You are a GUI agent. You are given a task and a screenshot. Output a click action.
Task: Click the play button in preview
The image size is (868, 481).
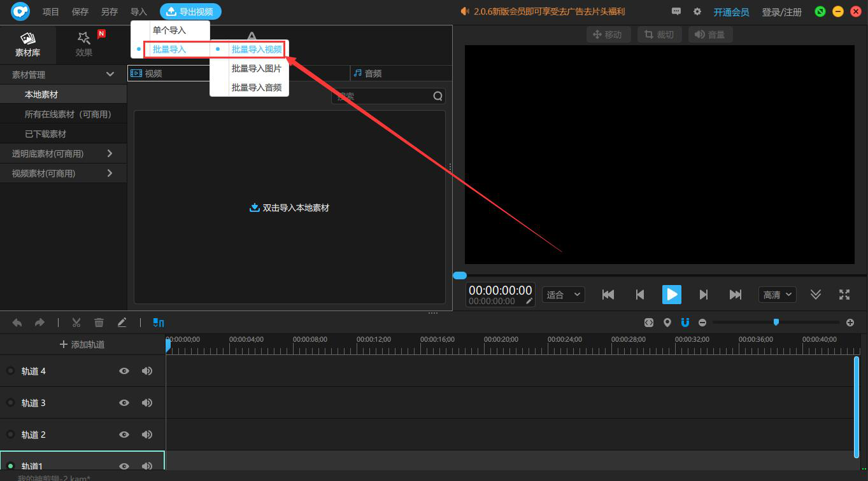pos(671,295)
